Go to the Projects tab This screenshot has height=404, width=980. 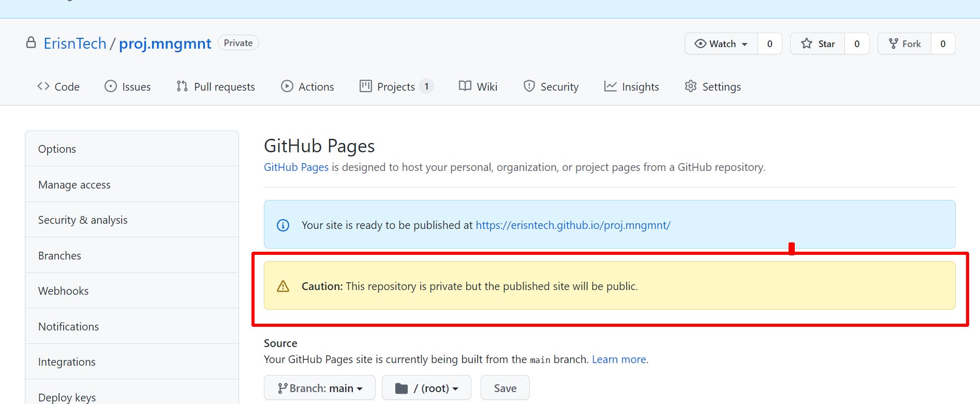coord(397,86)
